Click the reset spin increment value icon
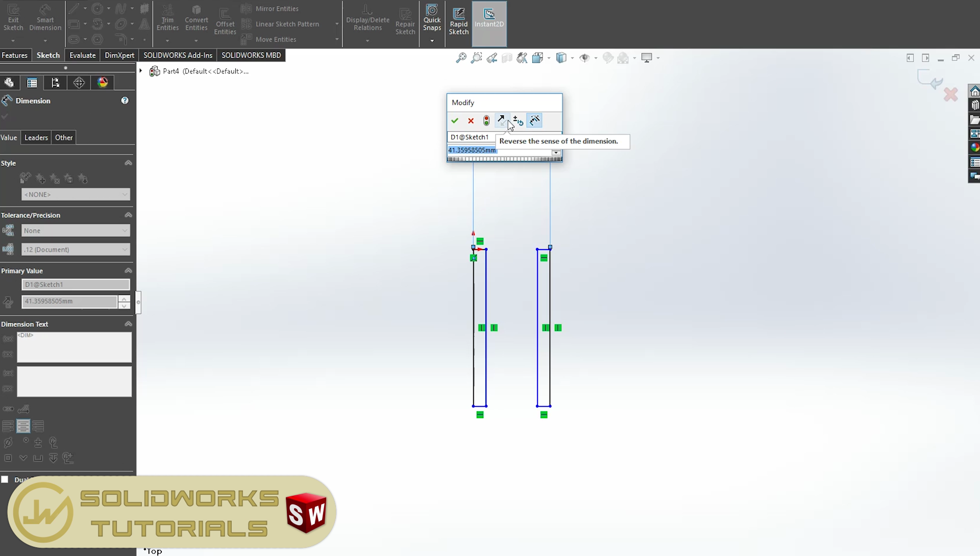 (518, 121)
